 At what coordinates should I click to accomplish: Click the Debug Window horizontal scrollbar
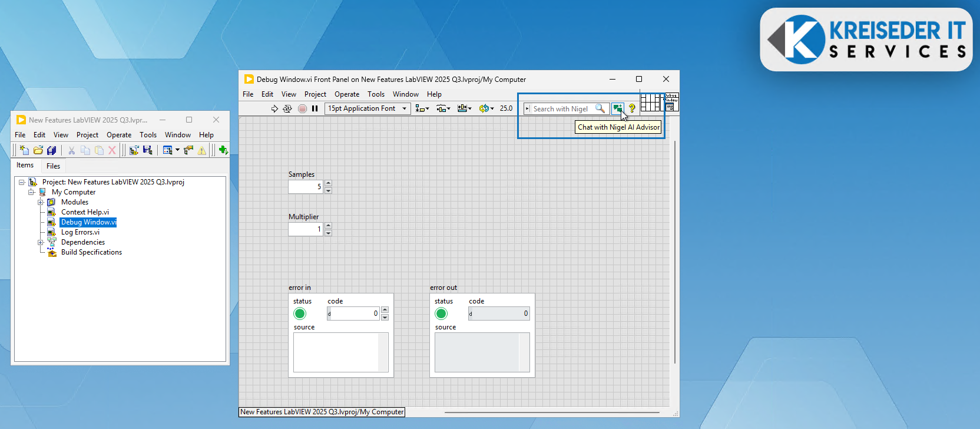click(x=552, y=412)
